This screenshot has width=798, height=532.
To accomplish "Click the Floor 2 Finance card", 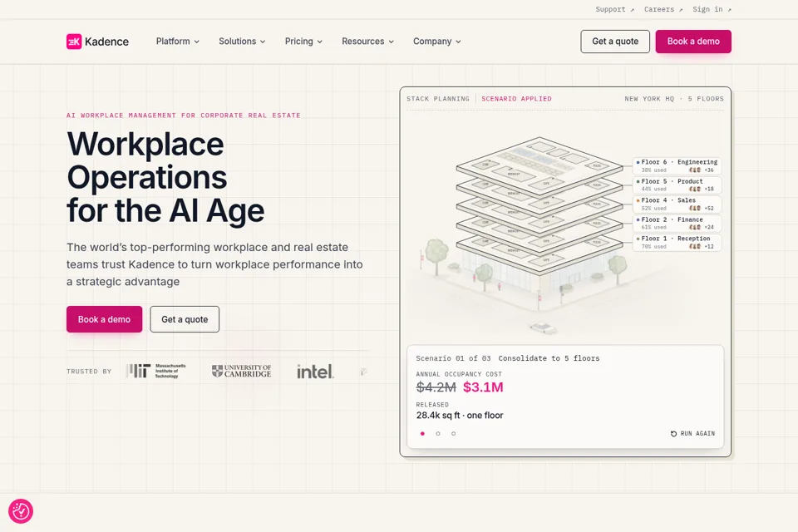I will 677,223.
